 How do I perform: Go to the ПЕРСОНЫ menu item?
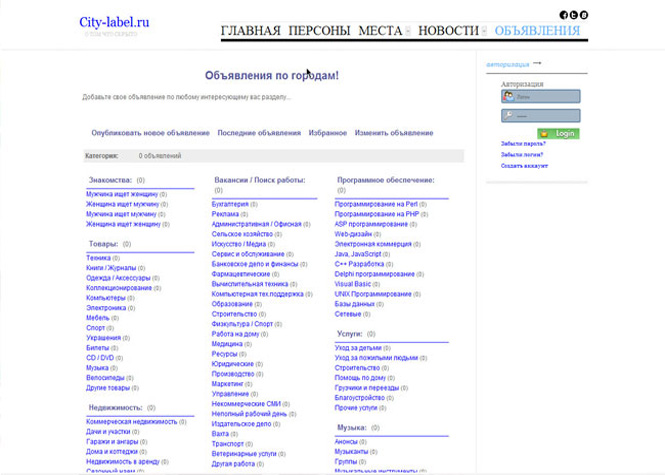click(x=319, y=31)
